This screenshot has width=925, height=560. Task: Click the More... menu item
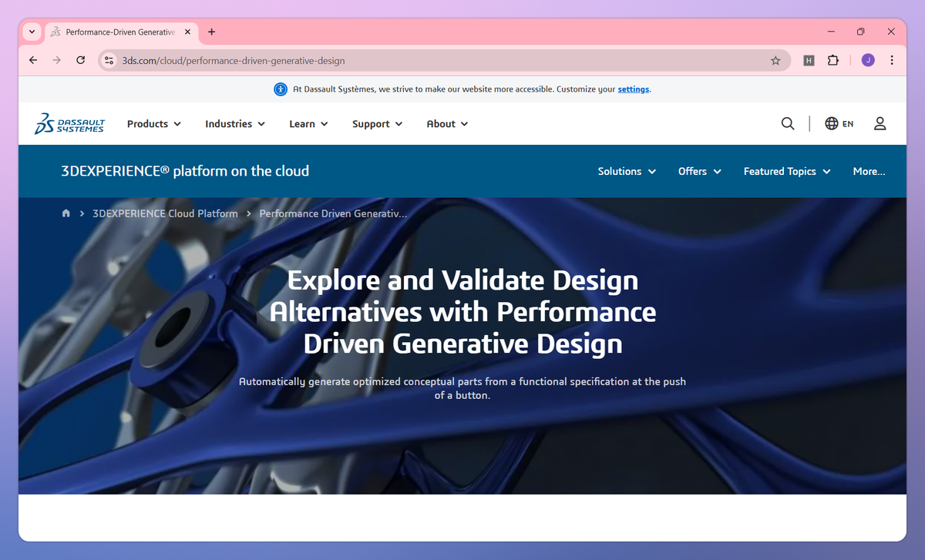tap(869, 171)
